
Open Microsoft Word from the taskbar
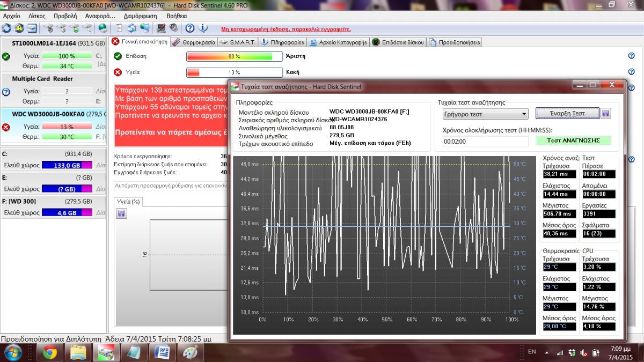[x=162, y=352]
